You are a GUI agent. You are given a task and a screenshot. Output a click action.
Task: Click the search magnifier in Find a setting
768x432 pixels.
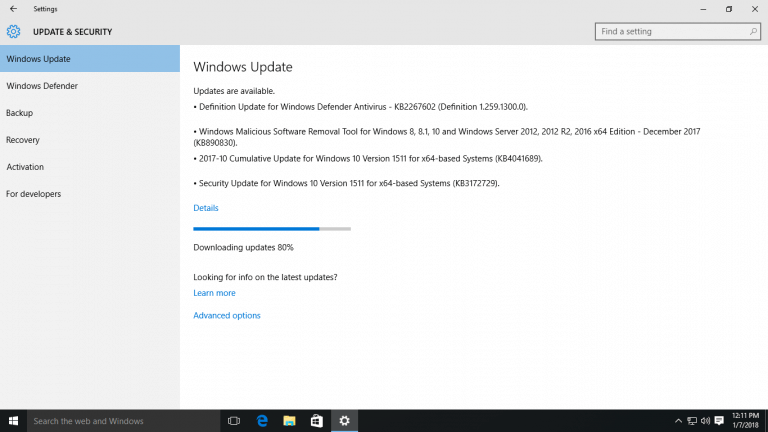(x=753, y=31)
